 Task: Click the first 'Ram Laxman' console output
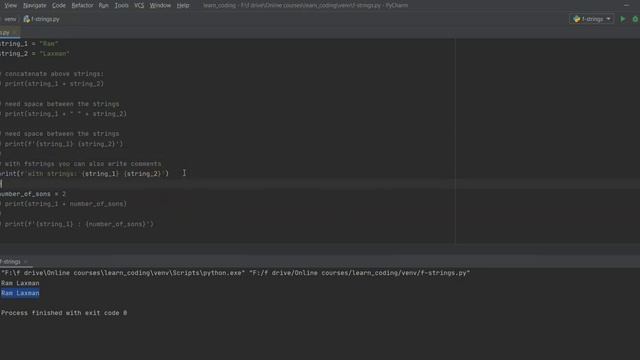click(20, 283)
